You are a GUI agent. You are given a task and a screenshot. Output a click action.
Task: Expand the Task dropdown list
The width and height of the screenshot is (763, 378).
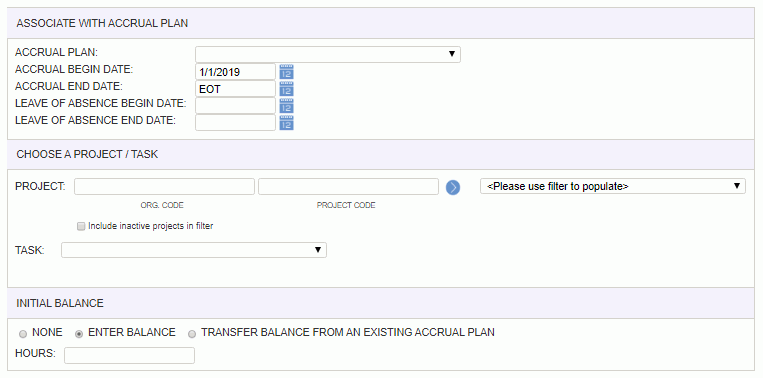pos(194,250)
